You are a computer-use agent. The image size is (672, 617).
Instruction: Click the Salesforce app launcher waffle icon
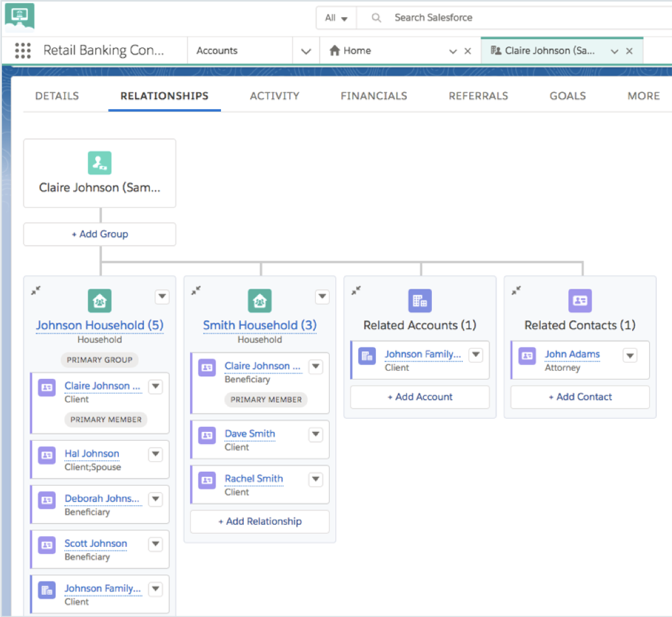(23, 51)
